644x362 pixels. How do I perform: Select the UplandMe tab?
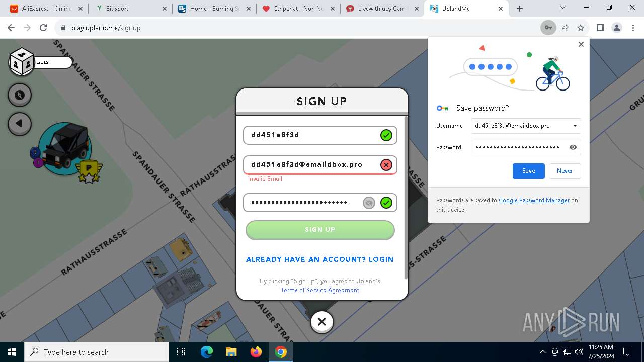[x=466, y=9]
